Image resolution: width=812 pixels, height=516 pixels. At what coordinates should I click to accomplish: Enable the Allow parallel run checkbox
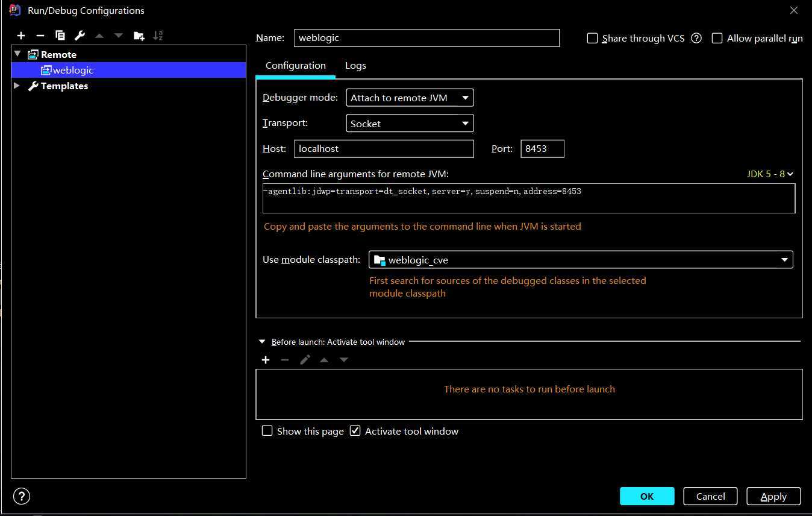717,38
